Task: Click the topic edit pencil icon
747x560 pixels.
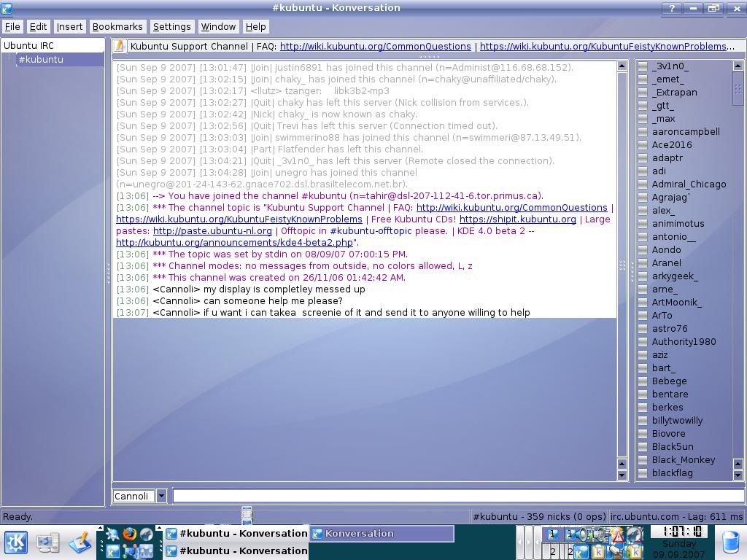Action: [119, 46]
